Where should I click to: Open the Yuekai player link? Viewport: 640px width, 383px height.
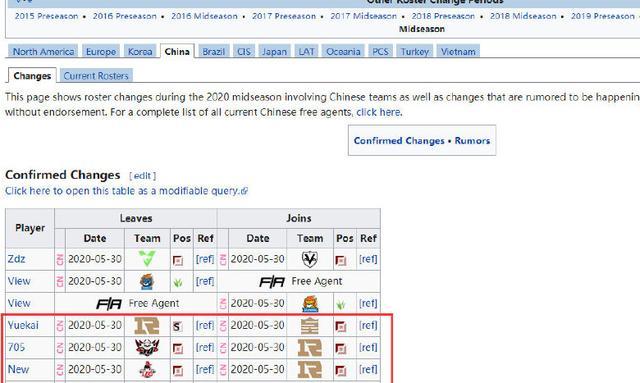pos(23,325)
